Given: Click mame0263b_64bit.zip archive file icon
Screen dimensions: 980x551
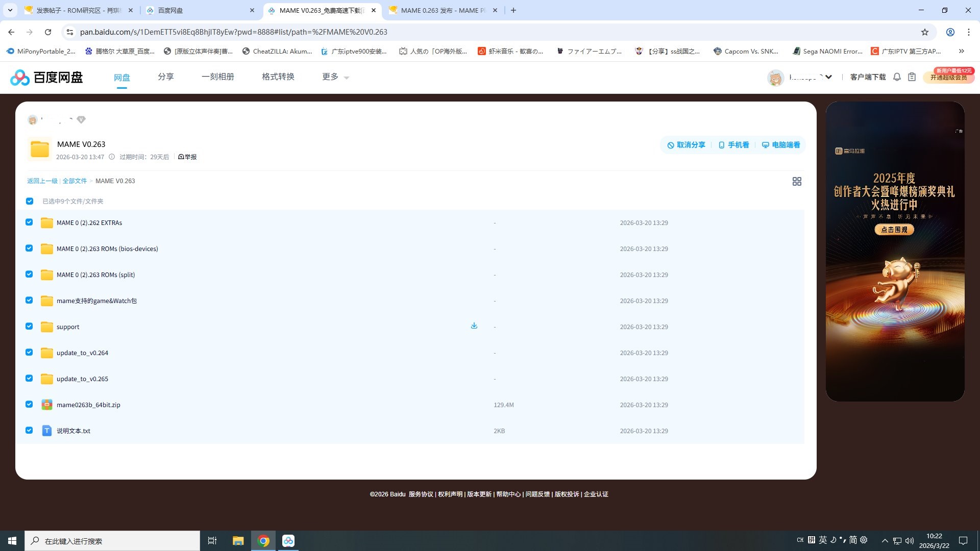Looking at the screenshot, I should coord(46,405).
